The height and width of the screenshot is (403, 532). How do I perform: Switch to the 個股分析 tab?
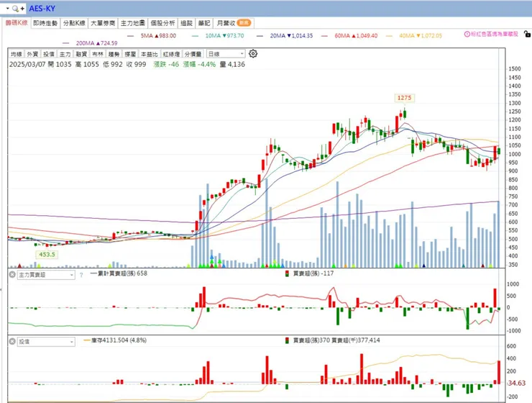[x=162, y=23]
